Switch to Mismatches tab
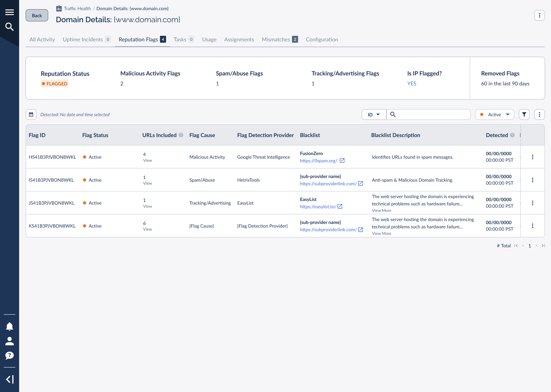 280,39
